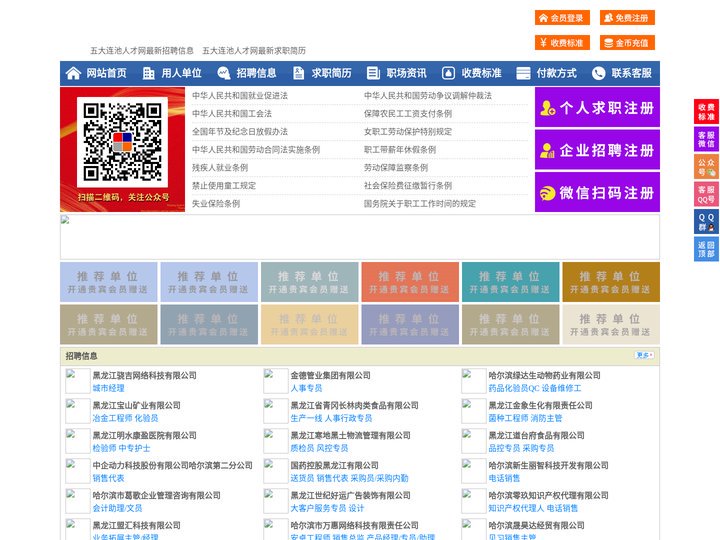
Task: Click the orange-red 推荐单位 tile
Action: [x=410, y=282]
